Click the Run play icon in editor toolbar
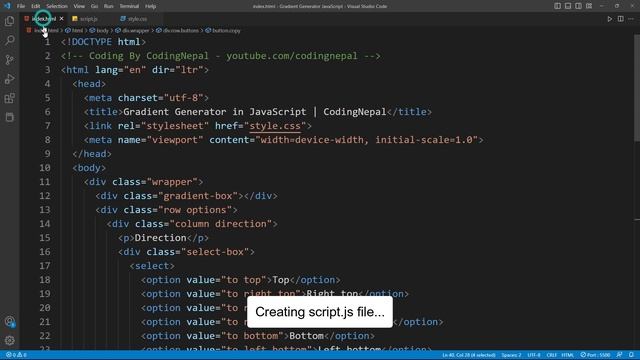The image size is (640, 360). [609, 19]
